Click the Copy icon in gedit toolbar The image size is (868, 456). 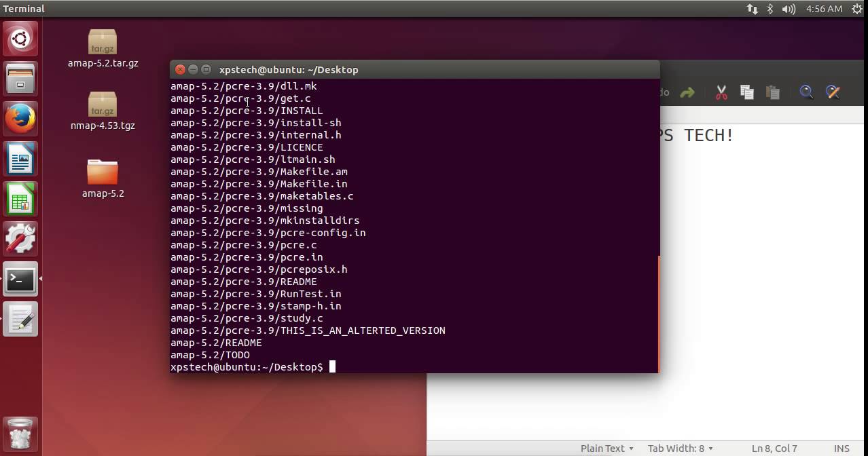[747, 92]
